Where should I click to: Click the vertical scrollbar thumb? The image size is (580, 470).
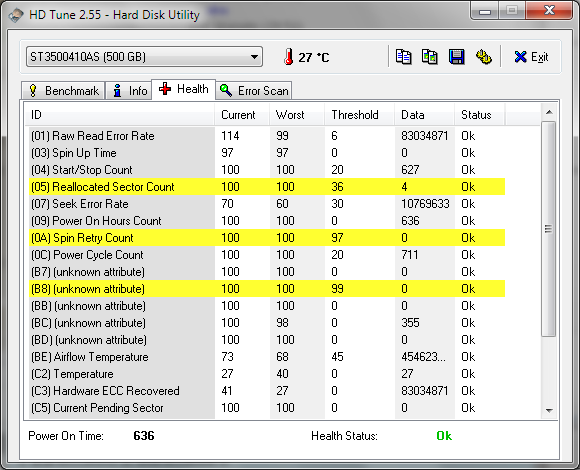[549, 229]
